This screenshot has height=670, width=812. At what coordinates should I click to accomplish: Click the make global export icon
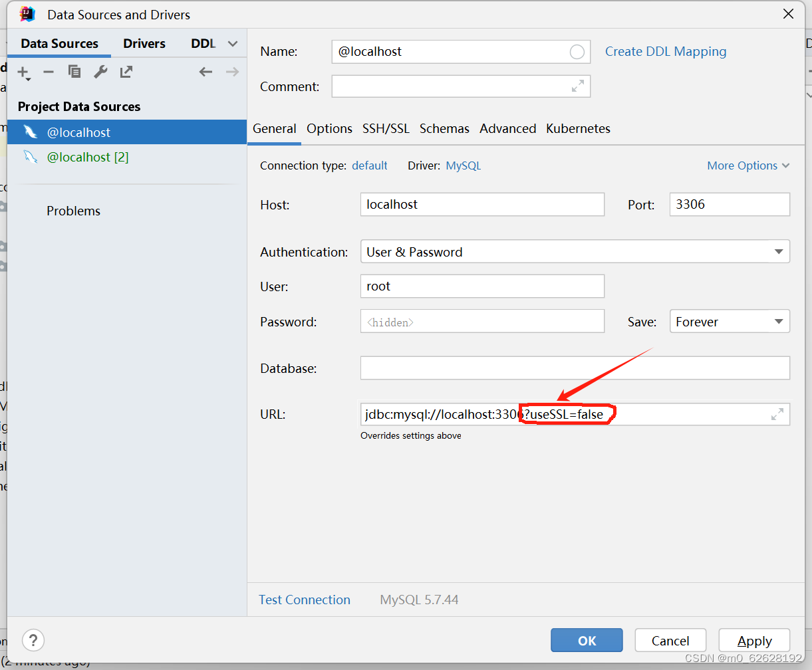point(126,72)
